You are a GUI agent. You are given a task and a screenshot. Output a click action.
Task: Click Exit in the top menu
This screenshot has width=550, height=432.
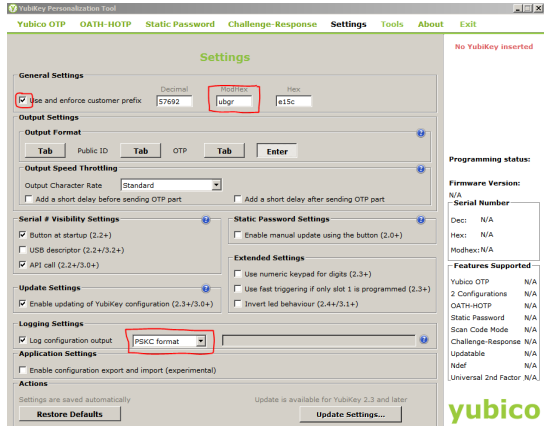pyautogui.click(x=468, y=24)
